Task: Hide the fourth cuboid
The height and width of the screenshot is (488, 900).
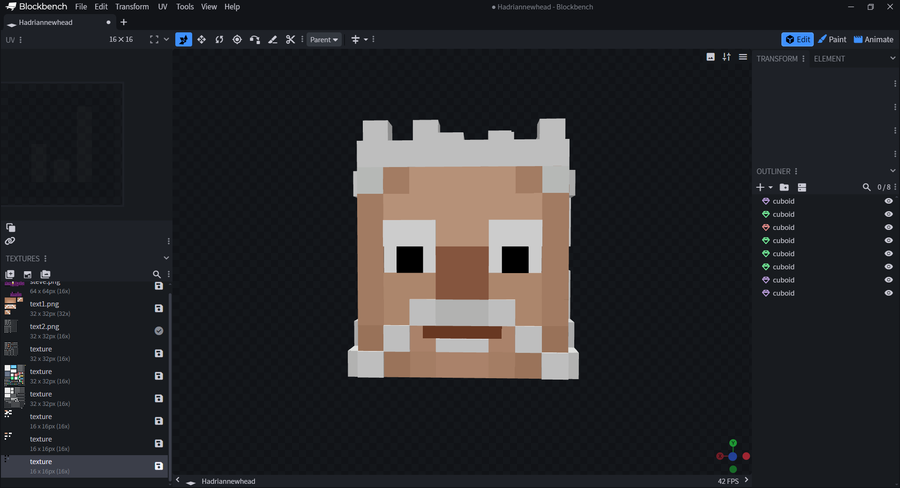Action: coord(889,241)
